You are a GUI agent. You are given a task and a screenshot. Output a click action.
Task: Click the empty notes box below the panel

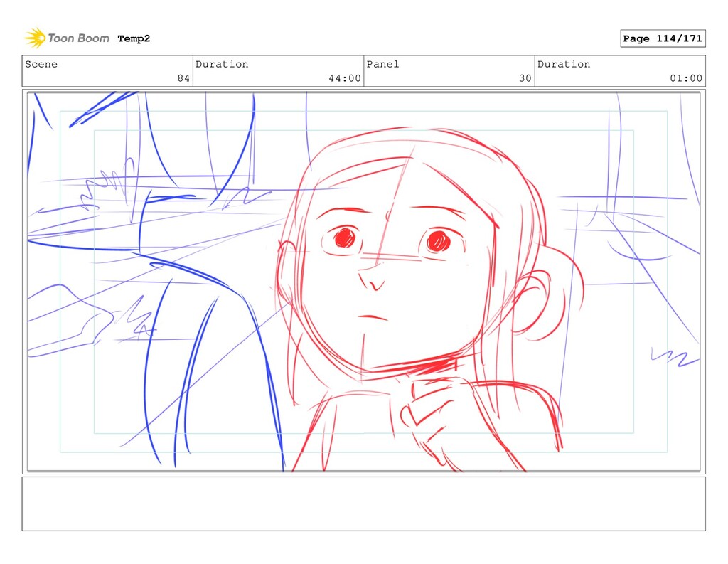pos(363,504)
